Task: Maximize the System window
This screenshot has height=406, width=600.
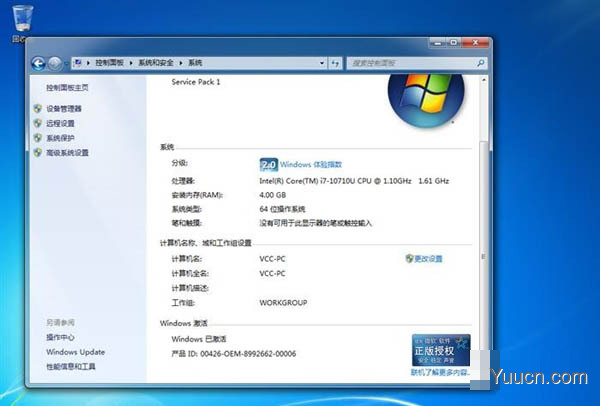Action: pyautogui.click(x=454, y=43)
